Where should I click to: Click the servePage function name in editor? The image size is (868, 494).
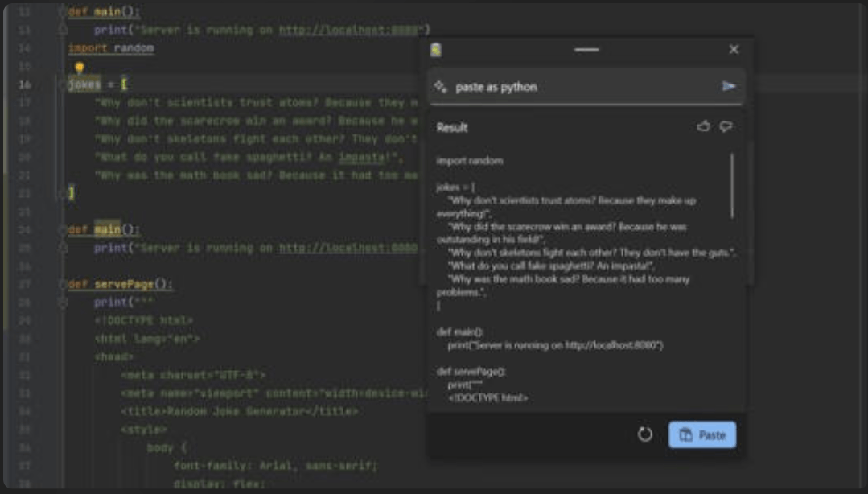[x=124, y=284]
